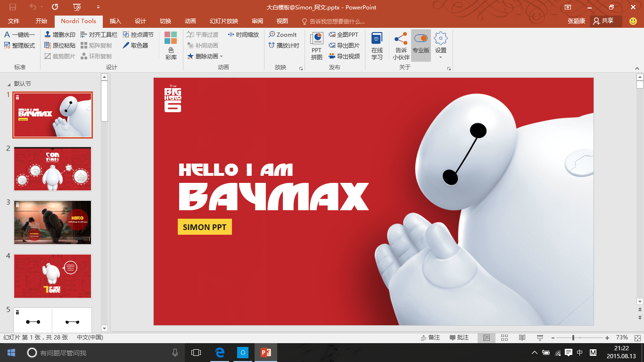This screenshot has width=644, height=362.
Task: Switch to the 幻灯片放映 Slide Show tab
Action: (224, 21)
